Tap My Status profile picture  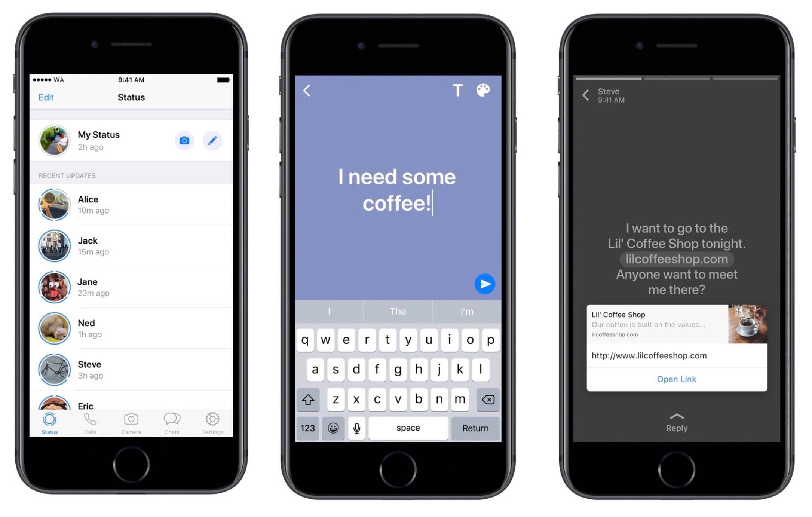pos(55,140)
